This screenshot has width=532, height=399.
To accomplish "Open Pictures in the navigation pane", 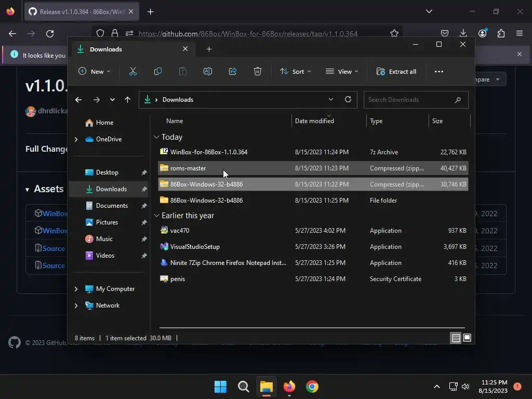I will (107, 222).
